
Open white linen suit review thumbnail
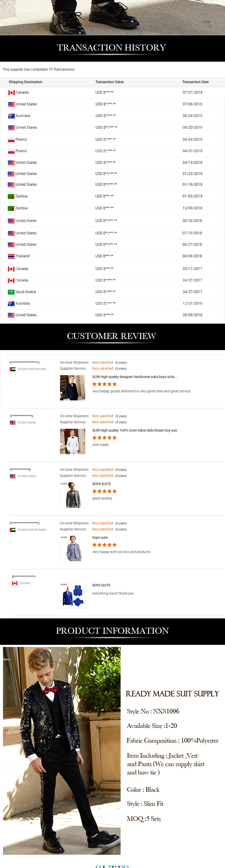point(73,442)
